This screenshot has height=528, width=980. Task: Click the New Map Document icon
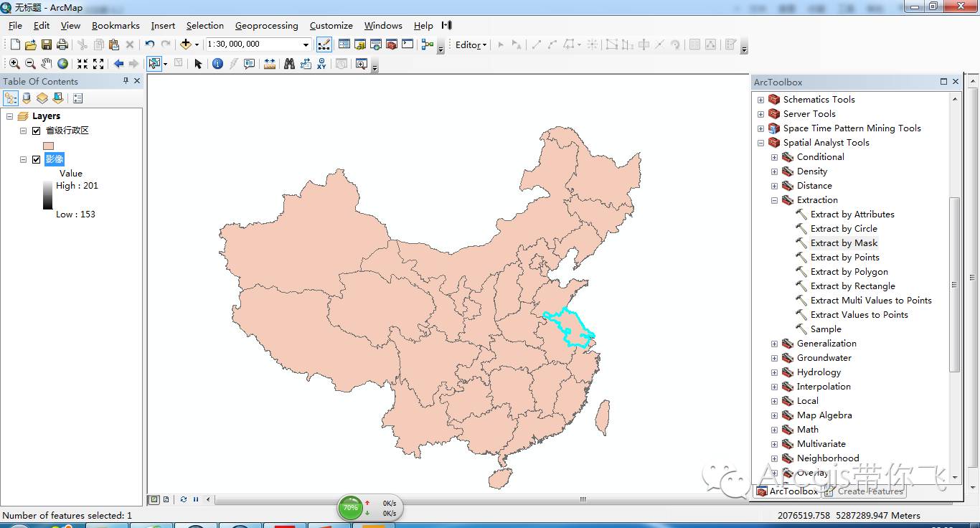[x=15, y=44]
